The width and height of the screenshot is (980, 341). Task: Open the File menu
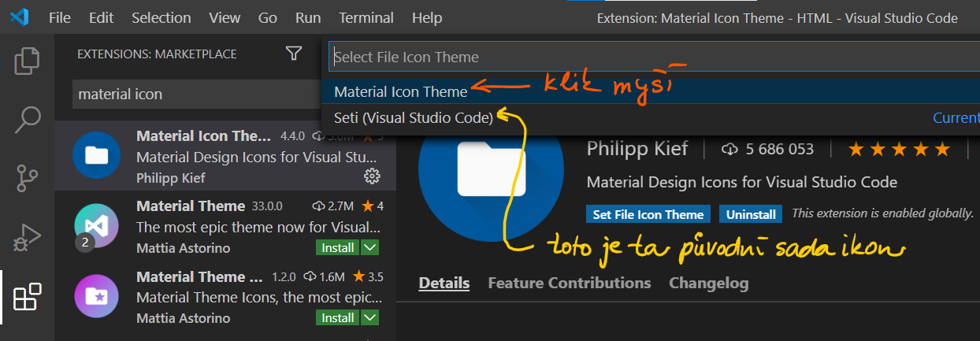point(60,17)
